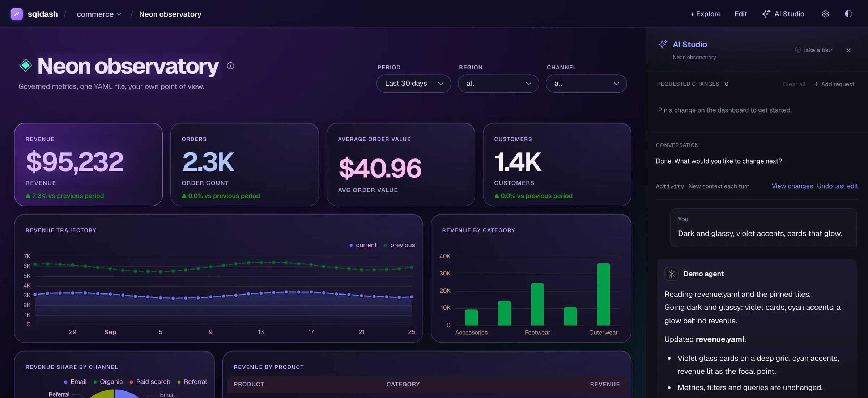Image resolution: width=868 pixels, height=398 pixels.
Task: Click Take a tour link
Action: click(x=814, y=50)
